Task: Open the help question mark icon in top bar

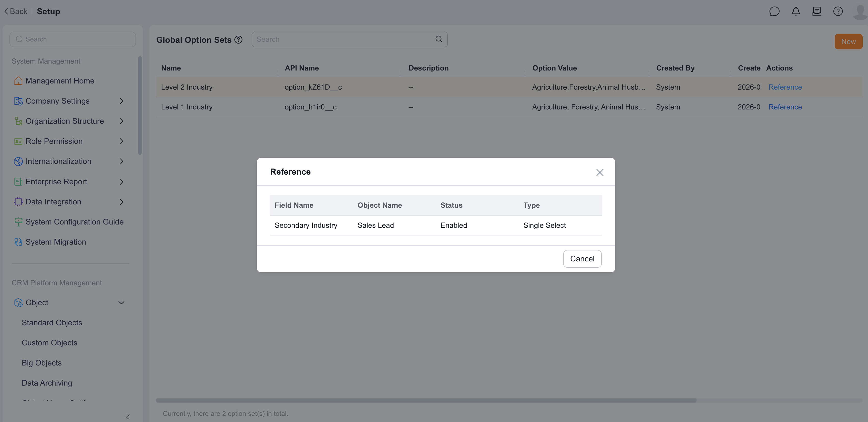Action: tap(838, 11)
